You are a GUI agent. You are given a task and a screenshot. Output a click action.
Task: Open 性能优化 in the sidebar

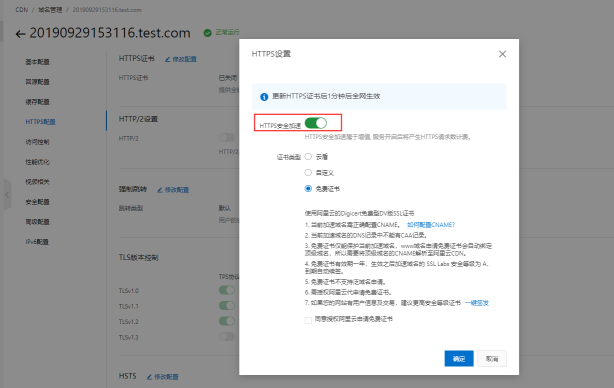pyautogui.click(x=38, y=162)
